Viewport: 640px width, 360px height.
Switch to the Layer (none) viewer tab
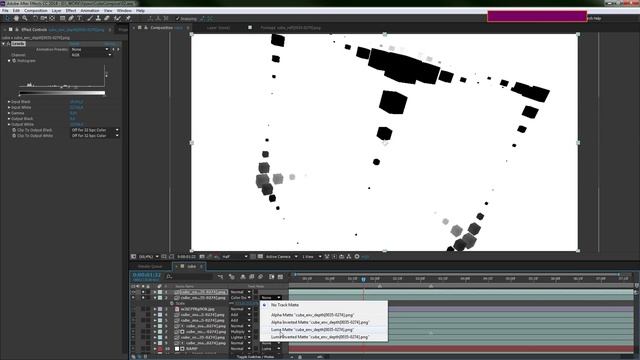coord(218,28)
